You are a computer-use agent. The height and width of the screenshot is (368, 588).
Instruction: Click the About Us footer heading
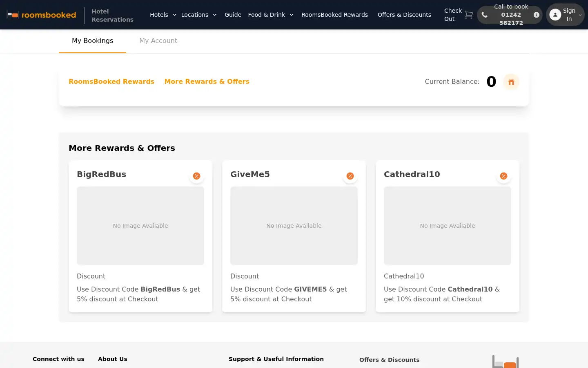(x=113, y=359)
